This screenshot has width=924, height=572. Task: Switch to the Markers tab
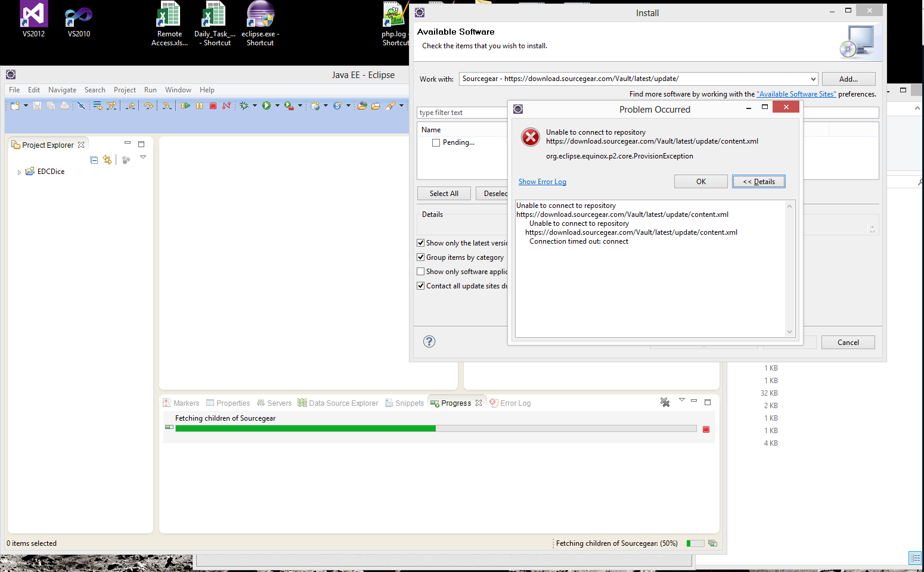[181, 403]
